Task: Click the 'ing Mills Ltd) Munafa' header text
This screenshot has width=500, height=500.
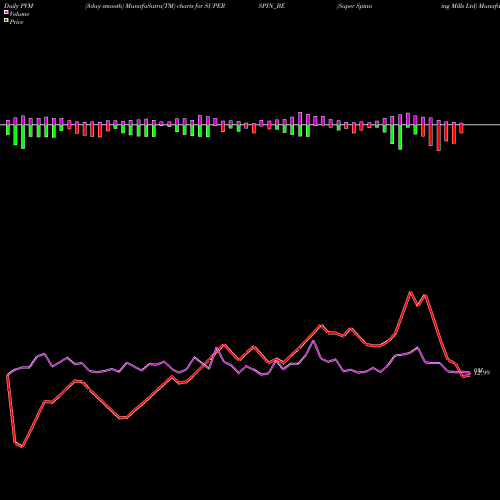Action: coord(470,6)
